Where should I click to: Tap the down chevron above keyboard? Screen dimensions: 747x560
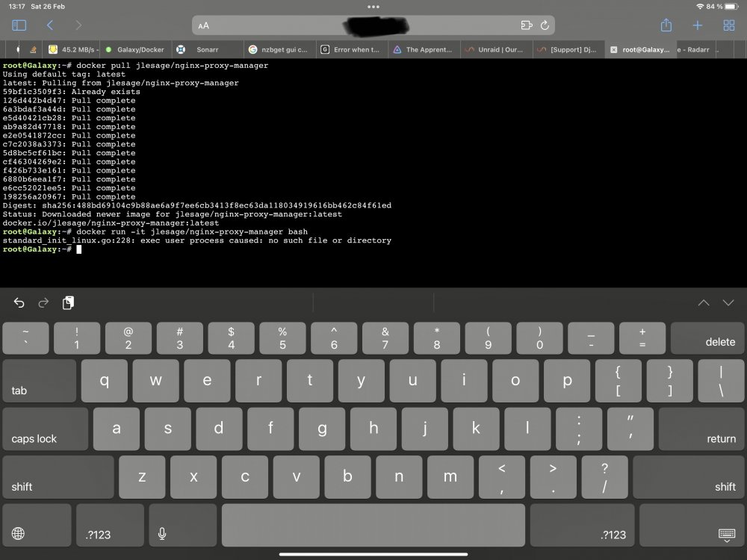pos(728,303)
